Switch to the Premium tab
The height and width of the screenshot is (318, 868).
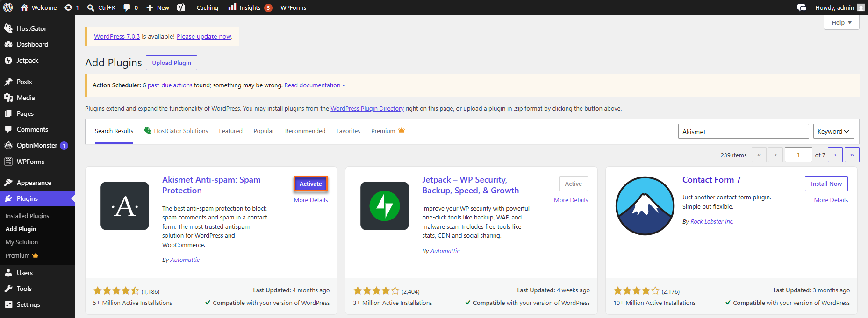[x=388, y=131]
